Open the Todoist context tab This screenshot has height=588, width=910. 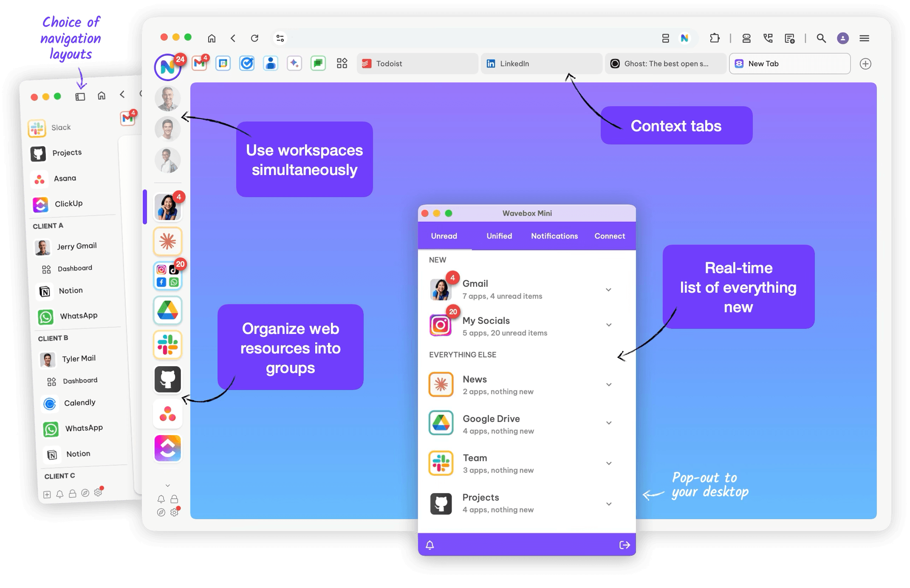click(x=417, y=63)
